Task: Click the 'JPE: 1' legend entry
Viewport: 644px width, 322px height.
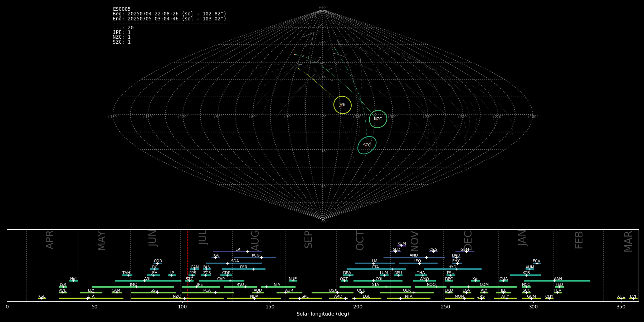Action: tap(122, 33)
